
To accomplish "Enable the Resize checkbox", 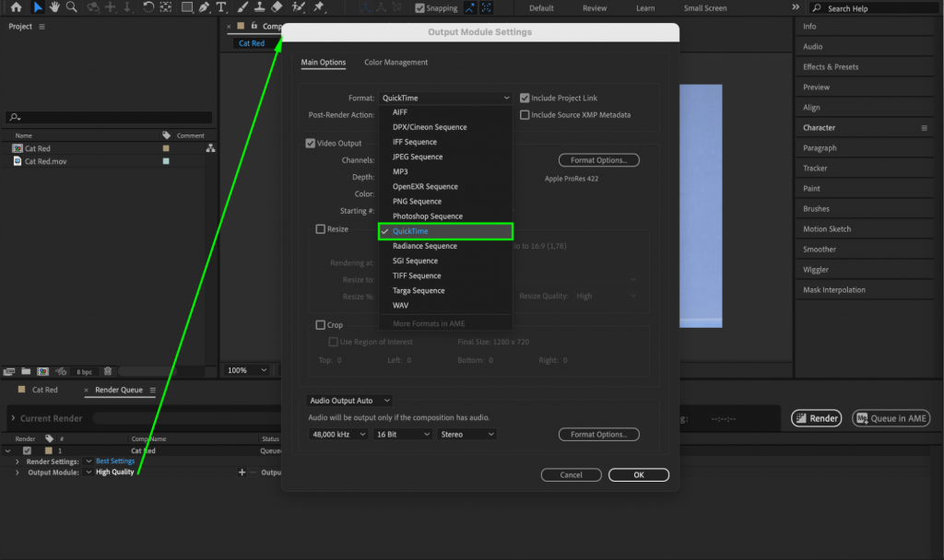I will click(x=321, y=228).
